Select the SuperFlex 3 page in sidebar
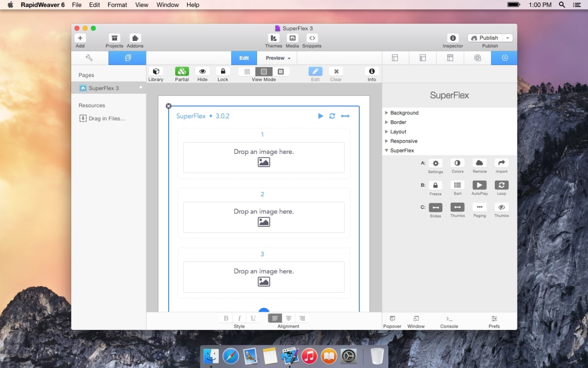The image size is (588, 368). pyautogui.click(x=109, y=88)
